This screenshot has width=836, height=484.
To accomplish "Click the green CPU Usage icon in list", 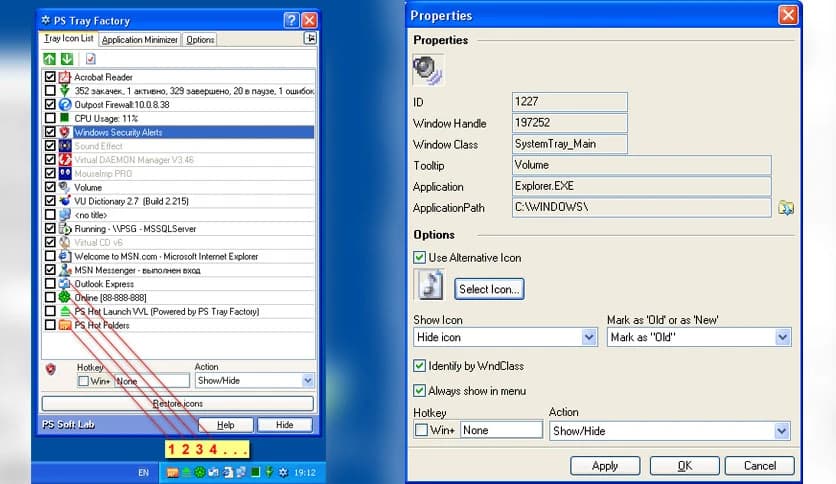I will (x=65, y=118).
